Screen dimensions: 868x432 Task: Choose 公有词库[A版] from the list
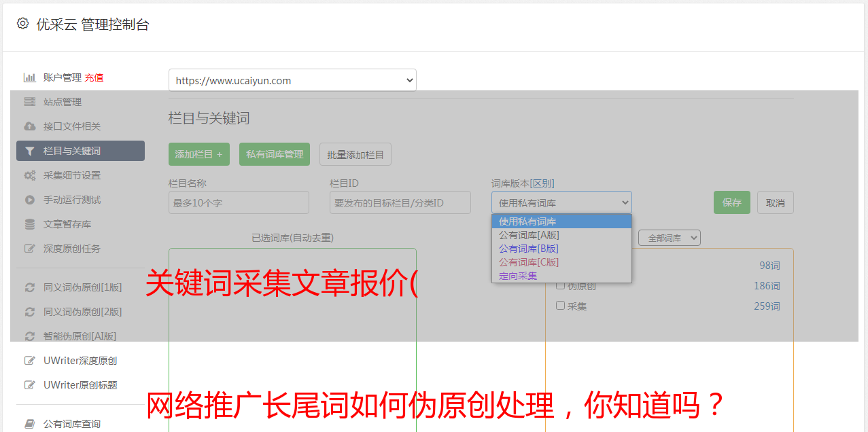pos(561,235)
